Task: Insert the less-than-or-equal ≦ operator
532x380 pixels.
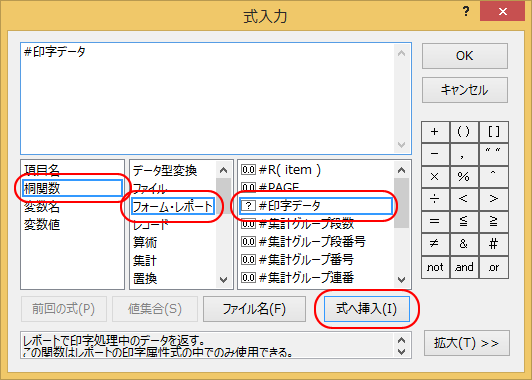Action: coord(464,222)
